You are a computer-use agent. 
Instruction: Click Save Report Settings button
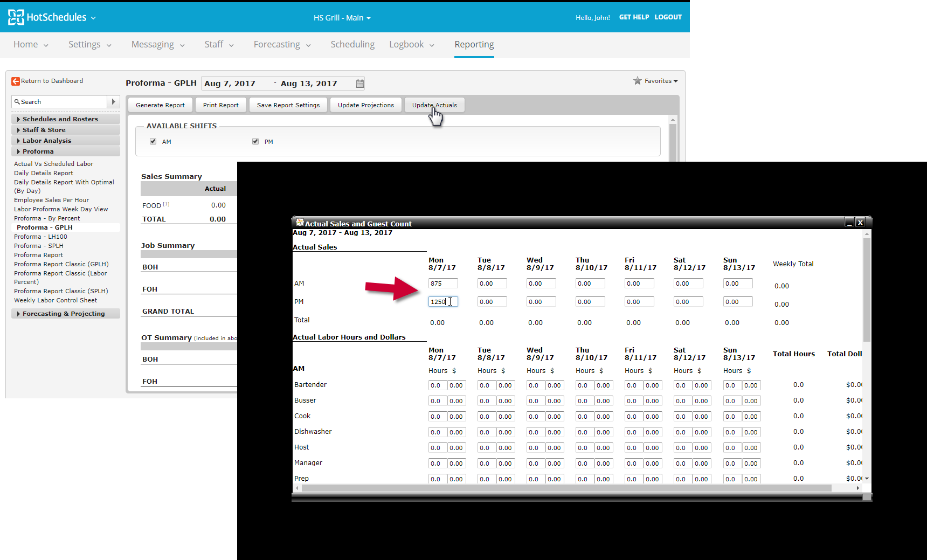coord(288,105)
